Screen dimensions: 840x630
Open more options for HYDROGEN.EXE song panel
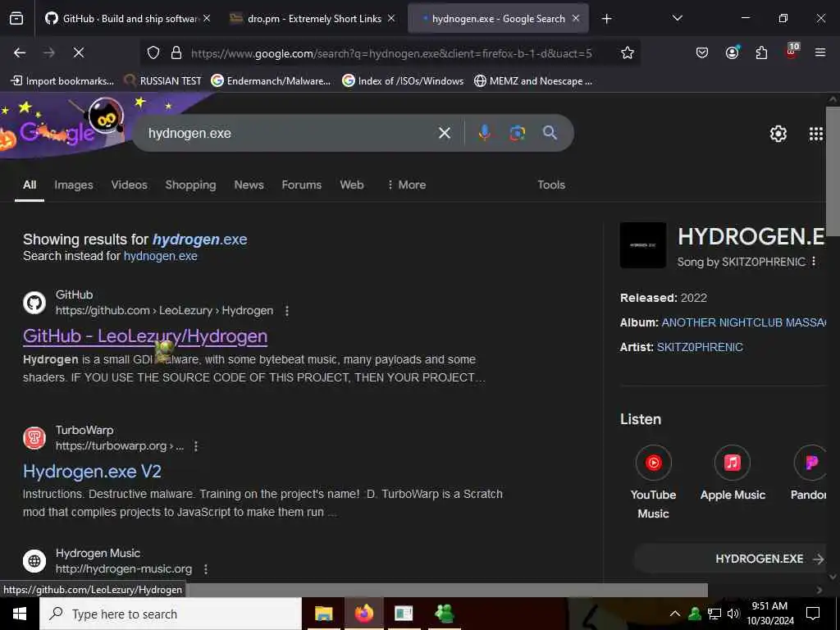pos(814,262)
